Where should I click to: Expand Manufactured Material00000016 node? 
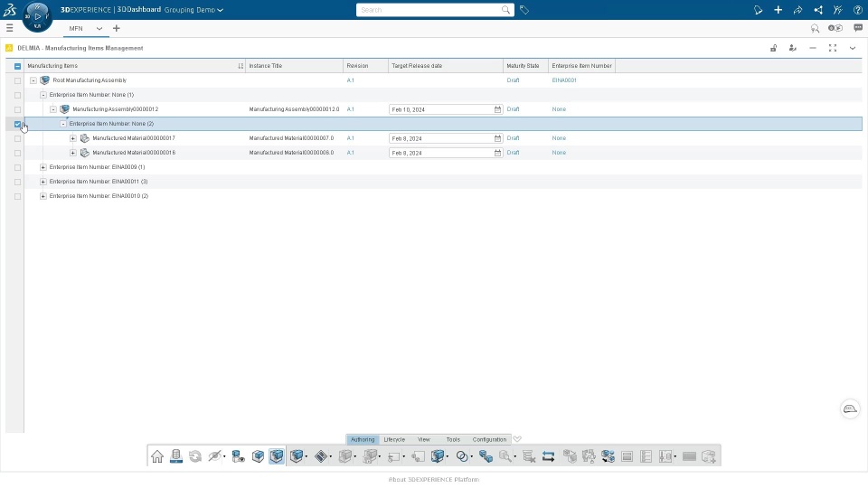coord(73,152)
